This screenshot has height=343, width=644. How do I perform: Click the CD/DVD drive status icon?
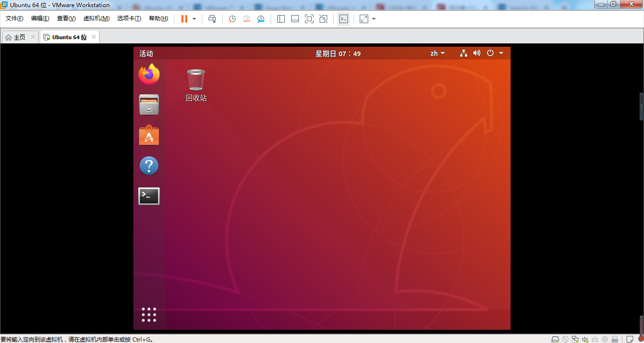tap(565, 339)
